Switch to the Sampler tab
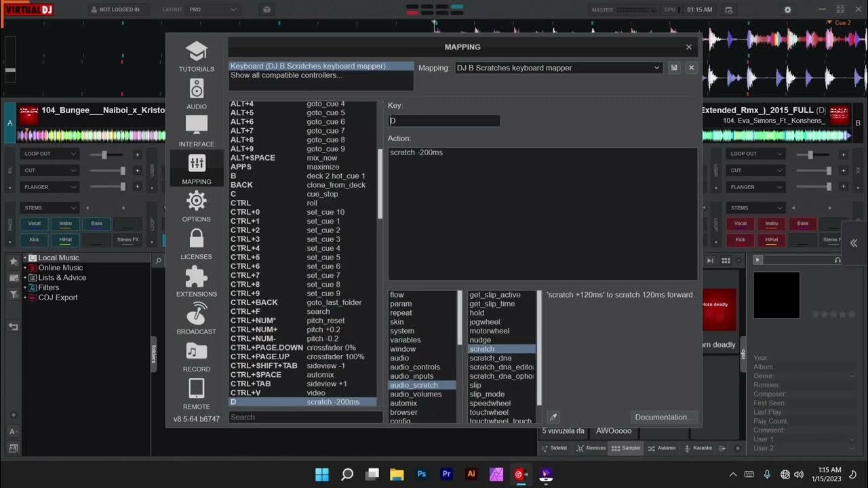 (626, 448)
